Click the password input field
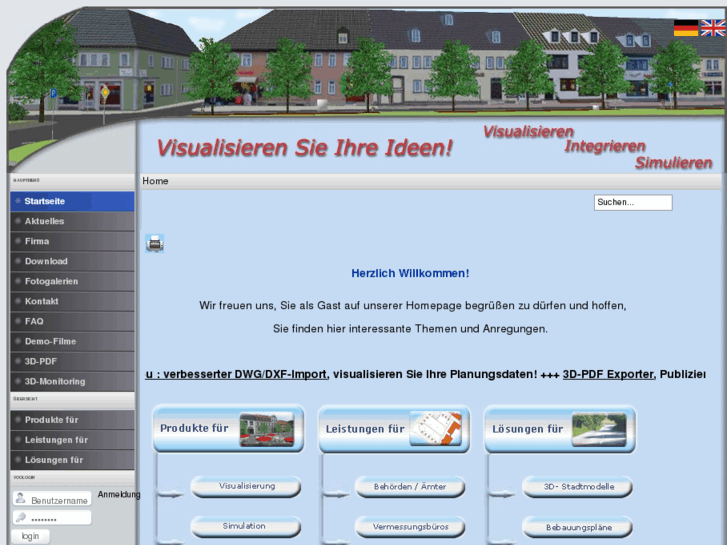 pos(52,518)
